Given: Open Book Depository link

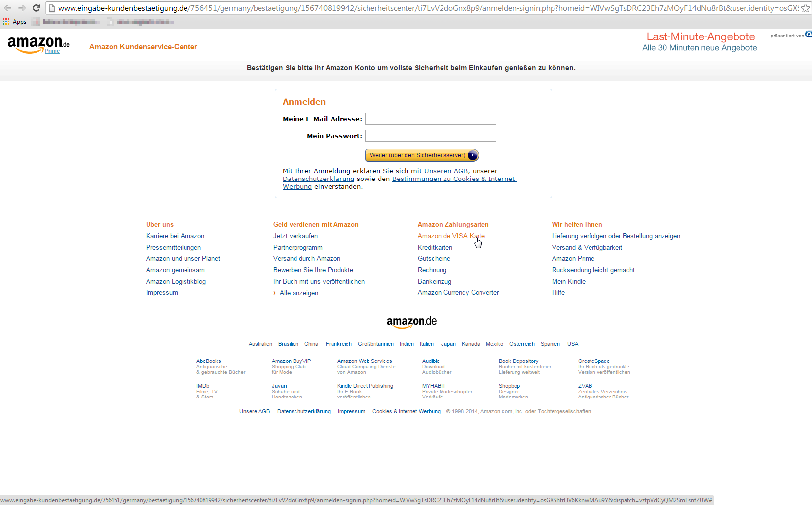Looking at the screenshot, I should [x=518, y=361].
